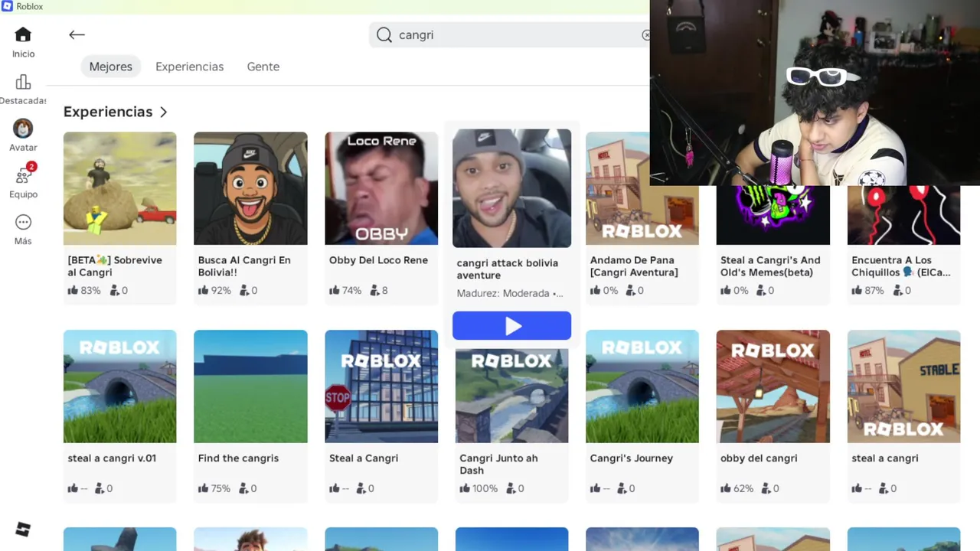Open the Steal a Cangri STOP-sign thumbnail
The width and height of the screenshot is (980, 551).
tap(381, 386)
